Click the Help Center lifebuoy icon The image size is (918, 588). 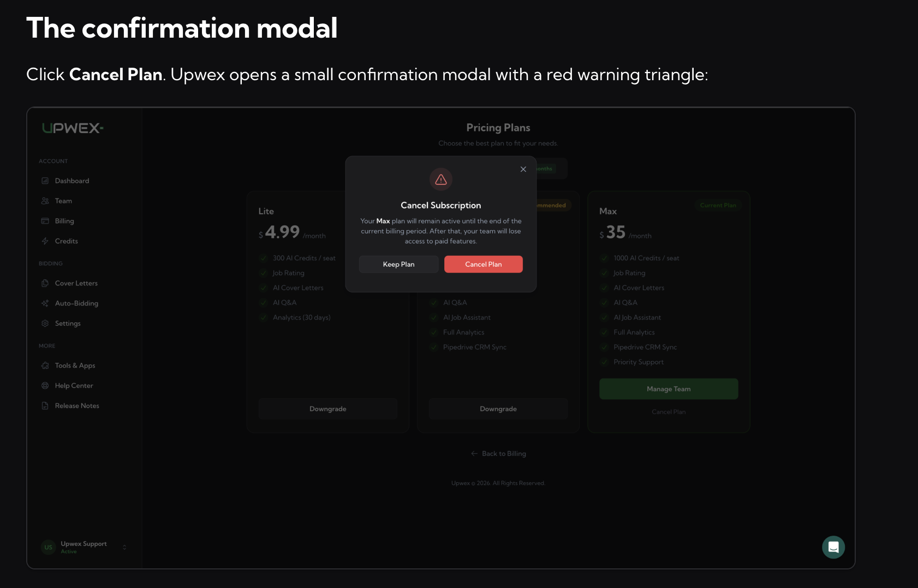click(45, 386)
